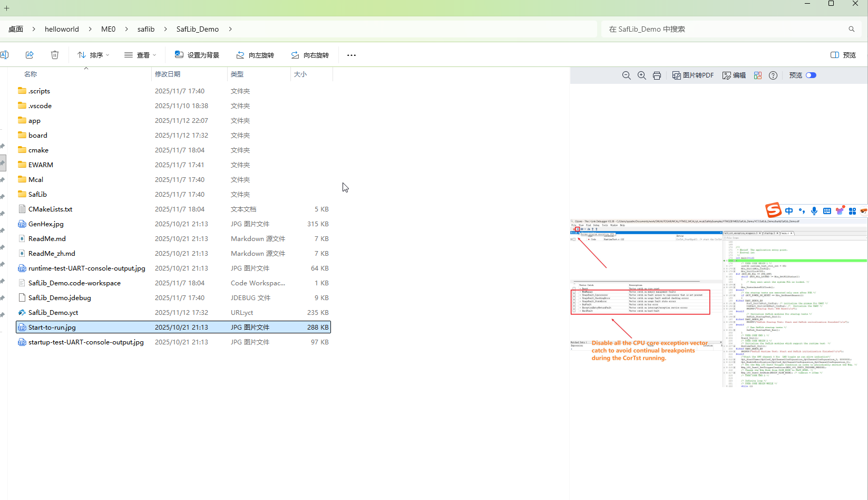Click the share icon in toolbar
Viewport: 868px width, 500px height.
(30, 55)
